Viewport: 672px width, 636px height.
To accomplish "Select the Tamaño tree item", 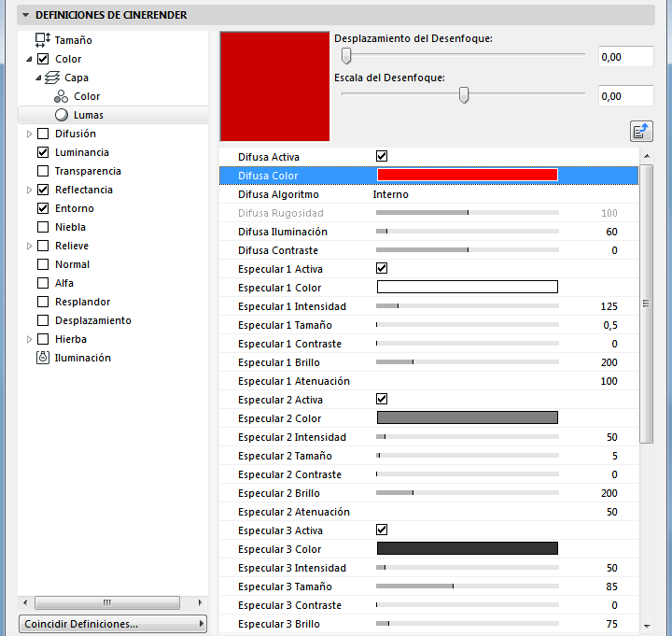I will coord(74,40).
